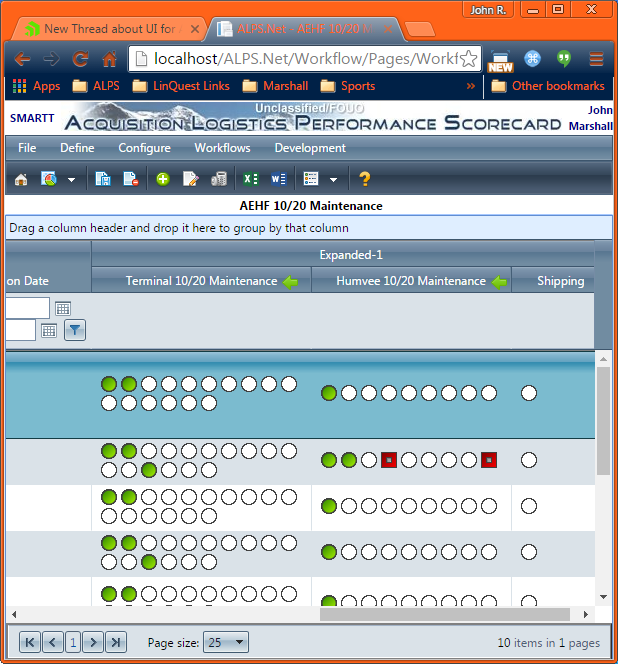Click browser back arrow
This screenshot has width=618, height=664.
[x=22, y=58]
